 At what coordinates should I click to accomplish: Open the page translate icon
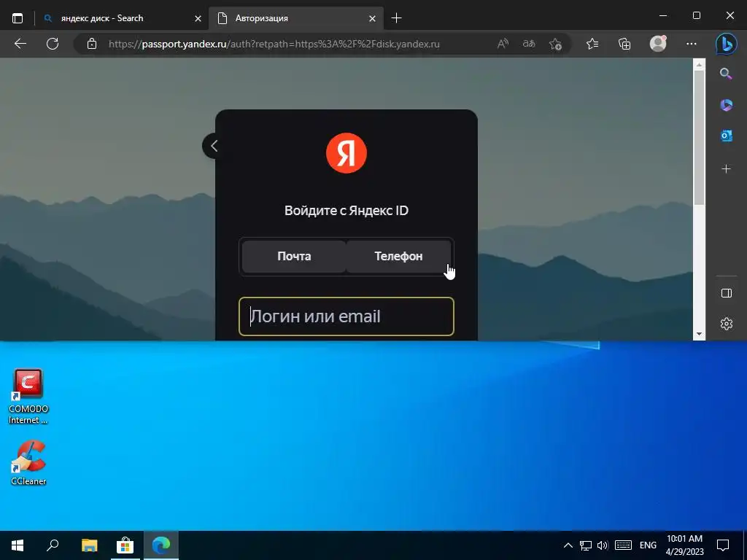[529, 44]
